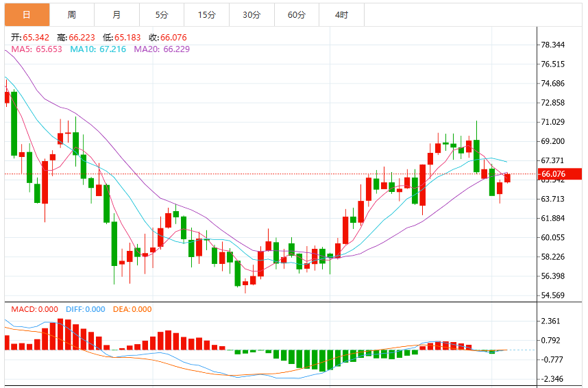This screenshot has width=588, height=388.
Task: Click the MA20 indicator label
Action: click(162, 49)
